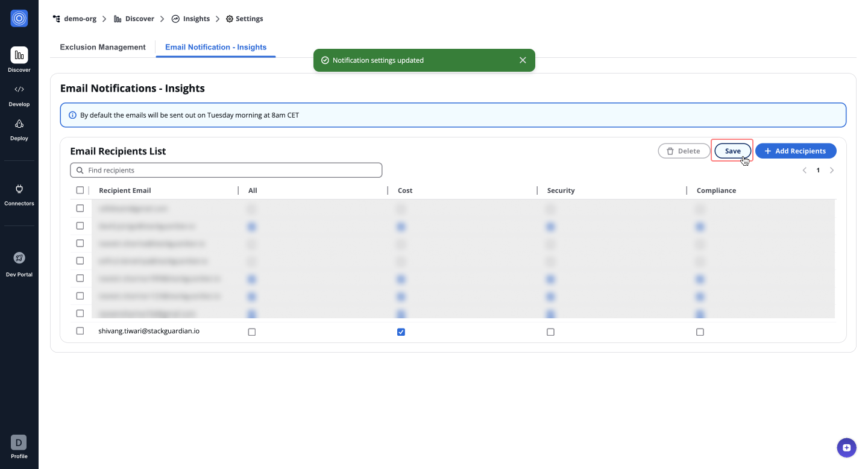Screen dimensions: 868x469
Task: Enable Compliance for shivang.tiwari@stackguardian.io
Action: pyautogui.click(x=700, y=332)
